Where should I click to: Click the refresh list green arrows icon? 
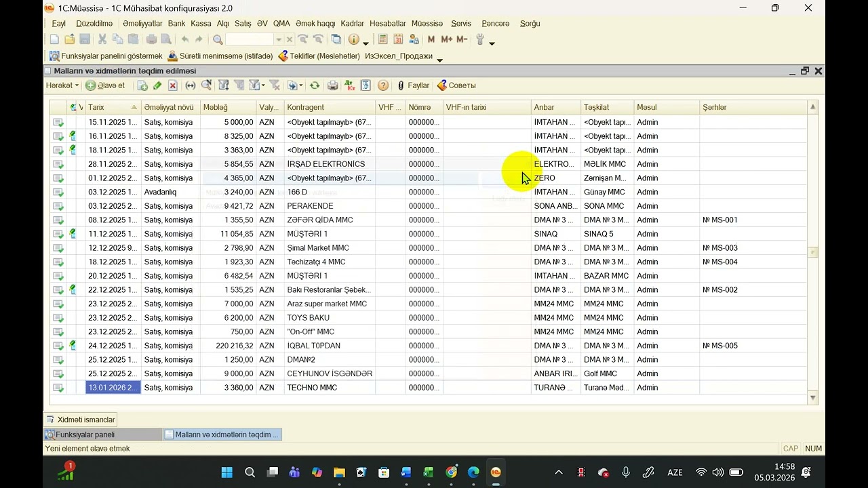(315, 85)
